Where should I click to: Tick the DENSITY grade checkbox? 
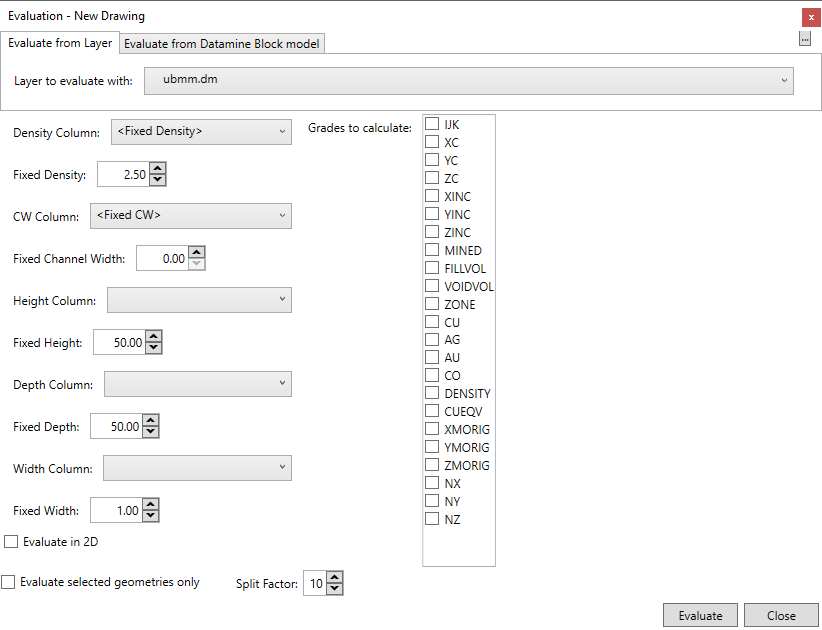pos(433,394)
